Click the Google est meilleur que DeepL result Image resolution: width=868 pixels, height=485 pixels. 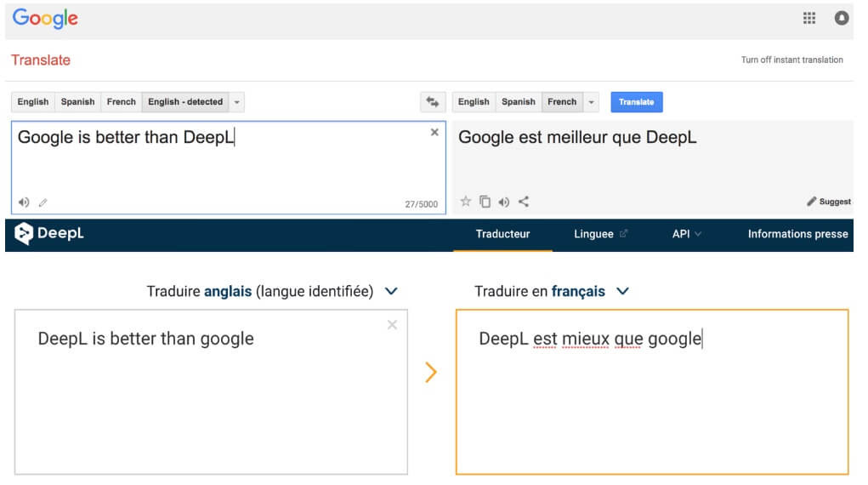(x=577, y=138)
